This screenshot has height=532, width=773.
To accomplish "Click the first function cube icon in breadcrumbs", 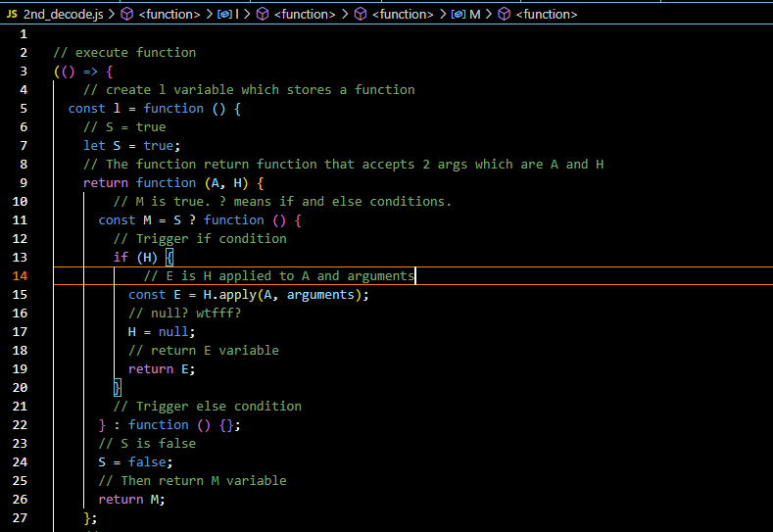I will coord(127,14).
